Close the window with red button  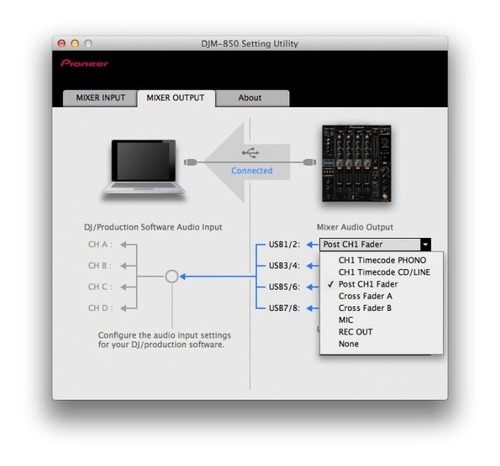62,43
